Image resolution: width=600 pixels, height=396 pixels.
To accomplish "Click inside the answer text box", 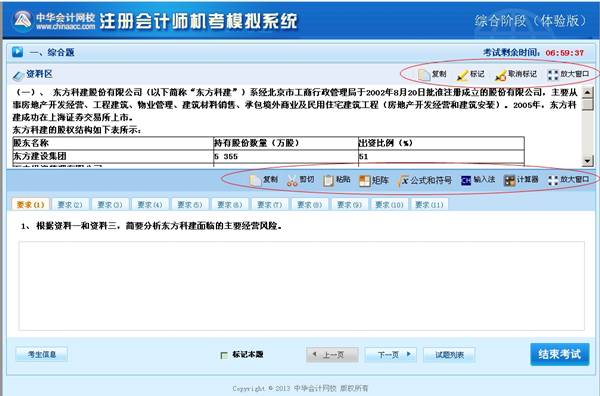I will click(302, 285).
